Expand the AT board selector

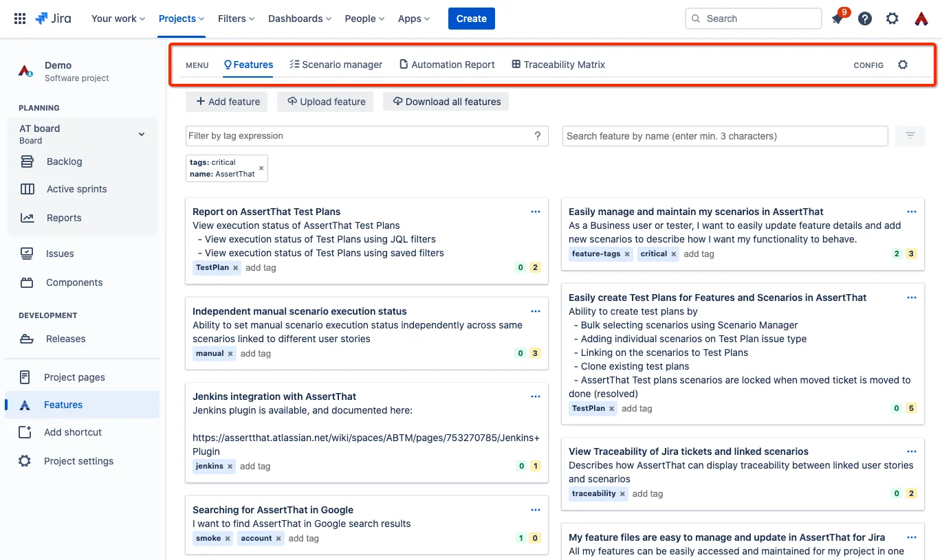tap(142, 134)
